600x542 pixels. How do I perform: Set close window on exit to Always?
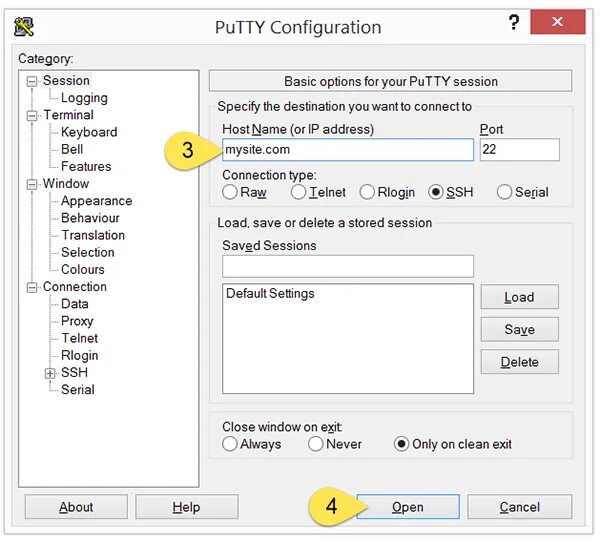[230, 444]
